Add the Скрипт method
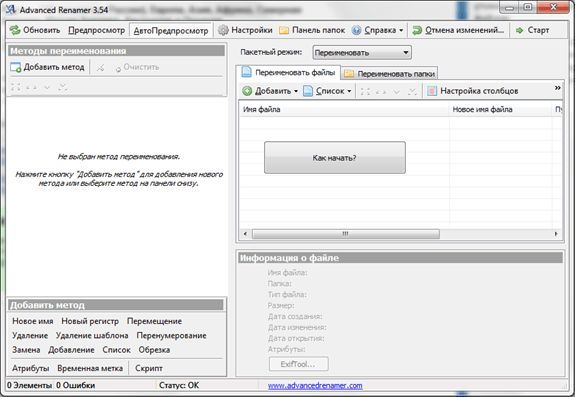 tap(149, 368)
